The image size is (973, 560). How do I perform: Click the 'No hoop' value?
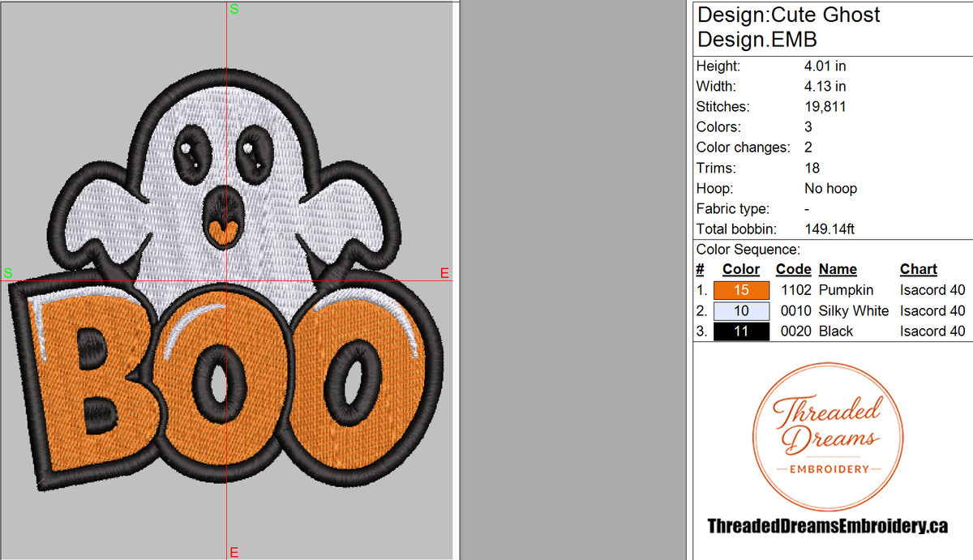coord(830,188)
